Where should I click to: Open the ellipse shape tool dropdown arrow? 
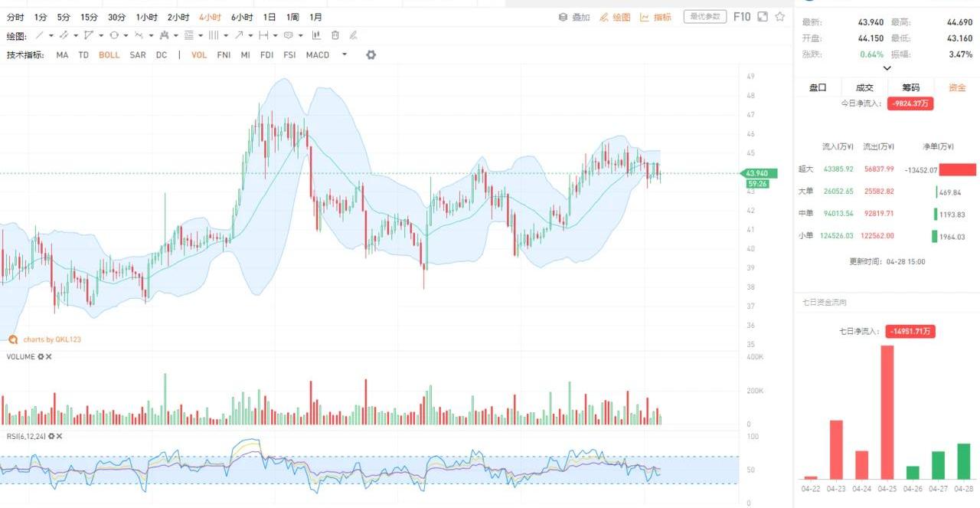click(126, 35)
